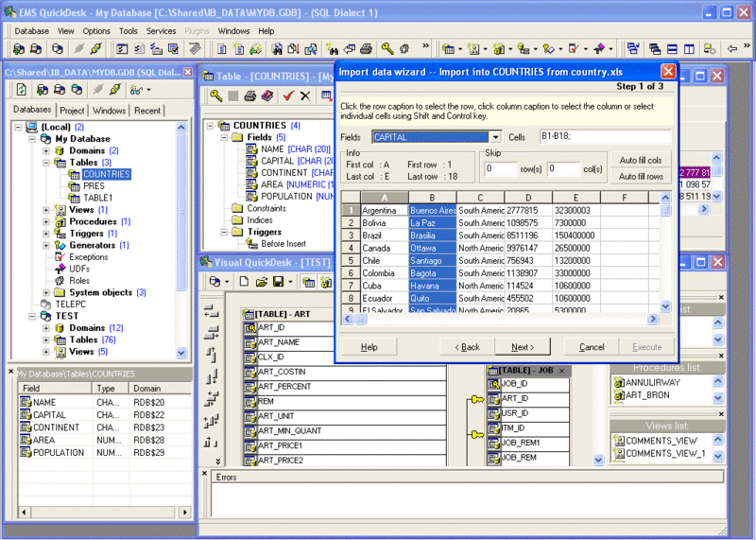Click the ART_ID primary key field icon
Image resolution: width=756 pixels, height=540 pixels.
pos(249,328)
